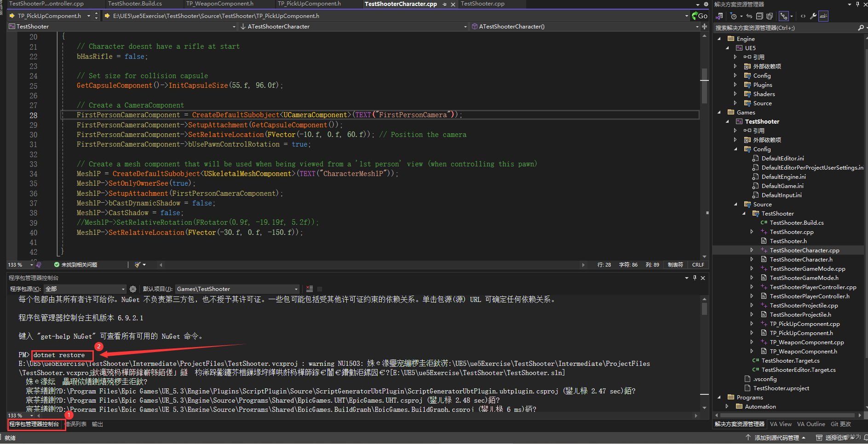Click 添加到源代码管理 in status bar

(776, 438)
